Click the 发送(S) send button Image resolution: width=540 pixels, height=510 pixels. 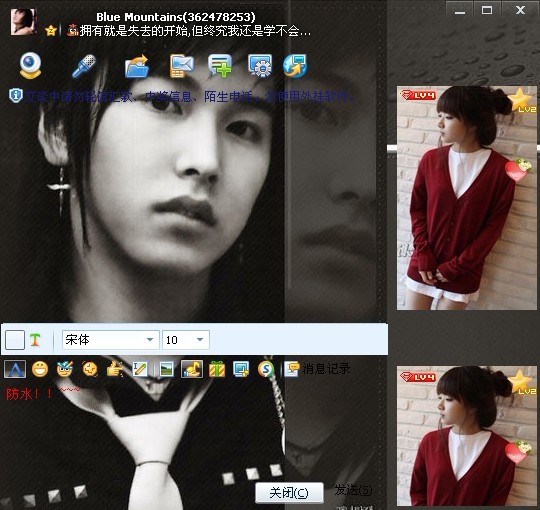(x=353, y=490)
